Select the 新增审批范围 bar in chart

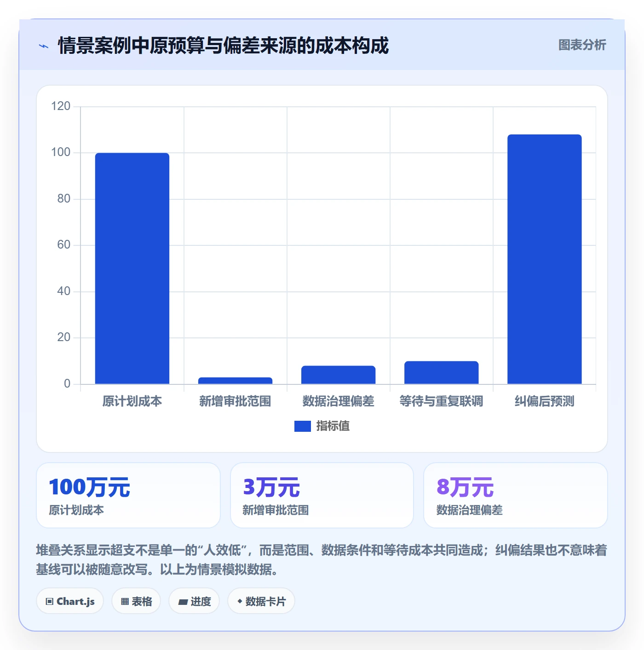[235, 381]
